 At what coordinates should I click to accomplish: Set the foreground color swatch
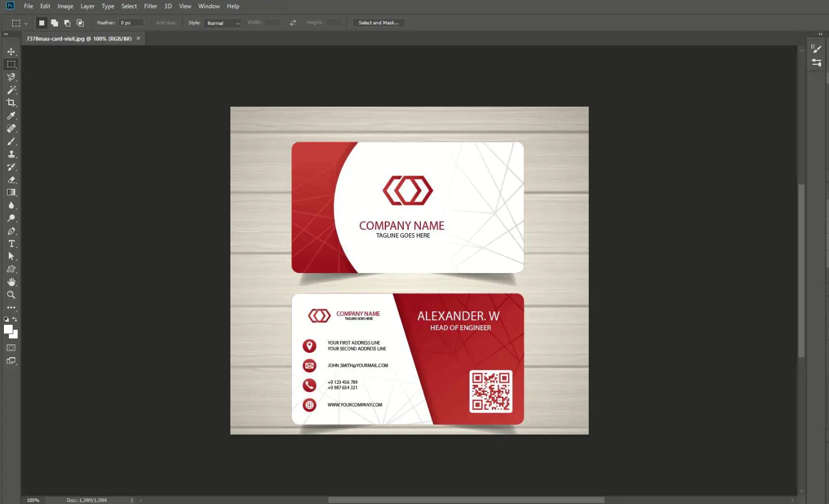(x=8, y=330)
